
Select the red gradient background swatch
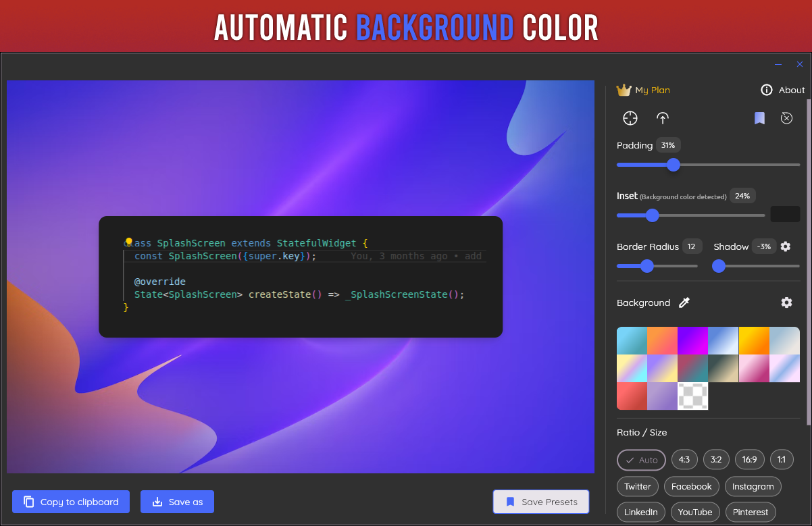(632, 396)
